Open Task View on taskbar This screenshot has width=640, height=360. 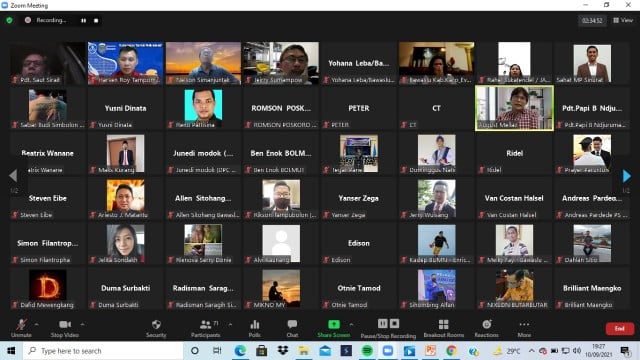pos(217,351)
